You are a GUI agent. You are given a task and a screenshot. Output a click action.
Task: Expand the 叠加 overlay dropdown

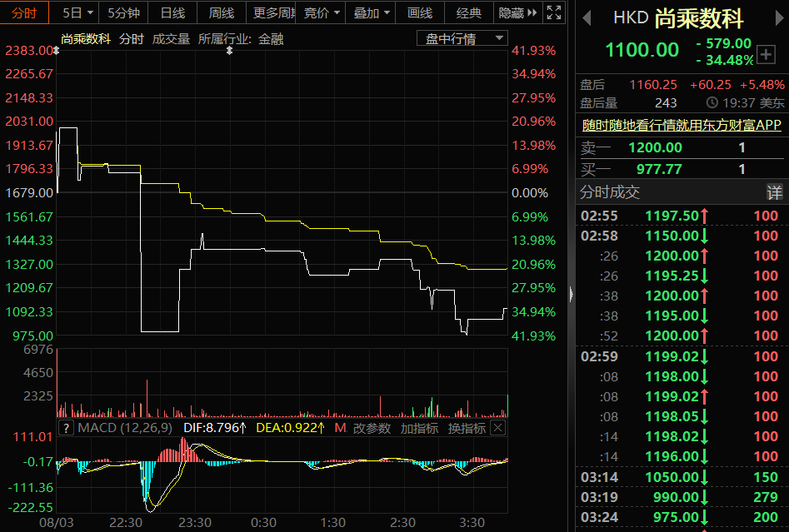click(x=372, y=12)
